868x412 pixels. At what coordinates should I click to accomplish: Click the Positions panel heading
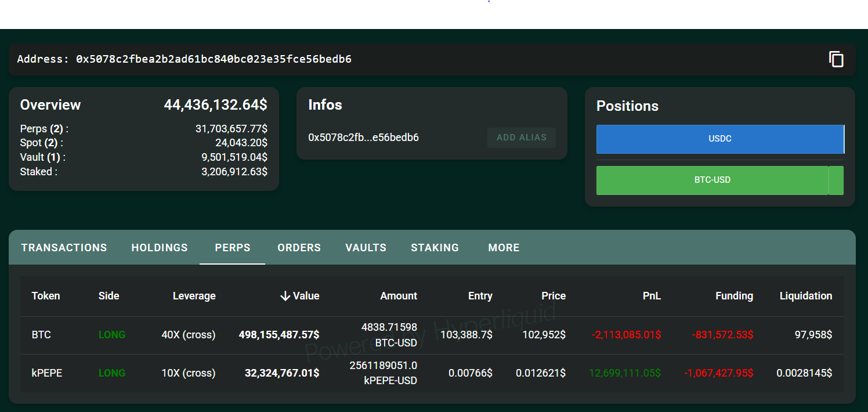point(627,106)
